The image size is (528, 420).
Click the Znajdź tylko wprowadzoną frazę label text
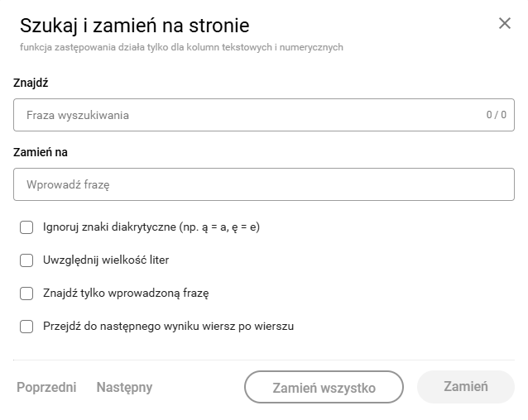(x=126, y=294)
